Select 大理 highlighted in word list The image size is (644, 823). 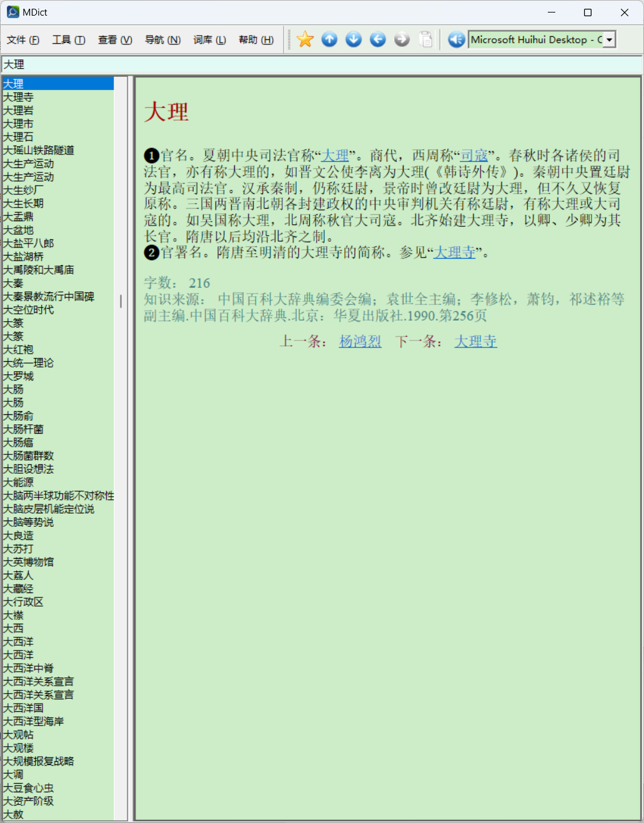pyautogui.click(x=58, y=84)
